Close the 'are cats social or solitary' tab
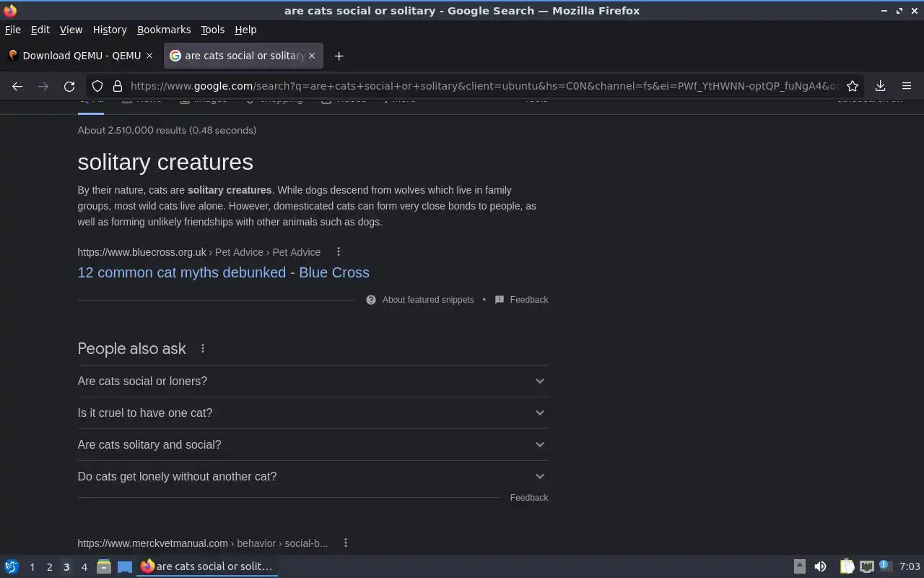Image resolution: width=924 pixels, height=578 pixels. (x=312, y=56)
